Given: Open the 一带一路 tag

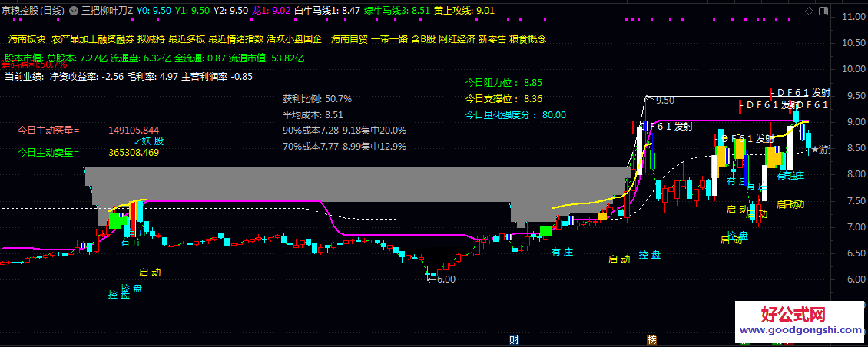Looking at the screenshot, I should (x=389, y=39).
